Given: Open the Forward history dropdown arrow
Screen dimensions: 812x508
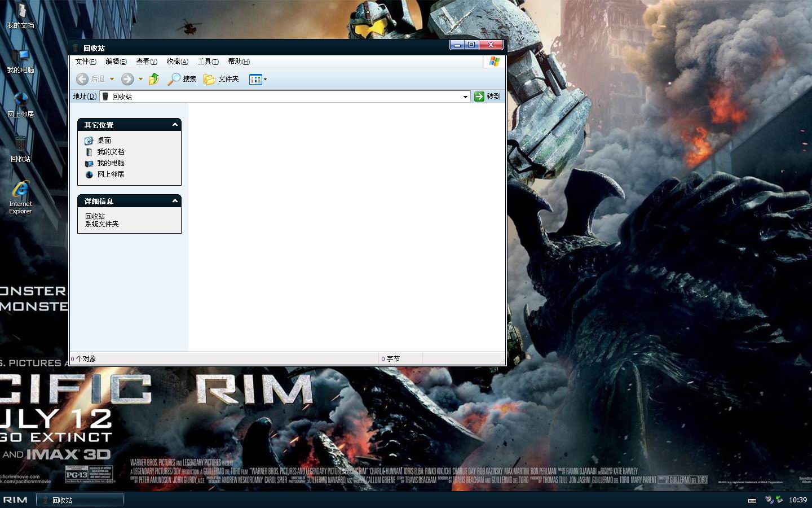Looking at the screenshot, I should coord(140,79).
